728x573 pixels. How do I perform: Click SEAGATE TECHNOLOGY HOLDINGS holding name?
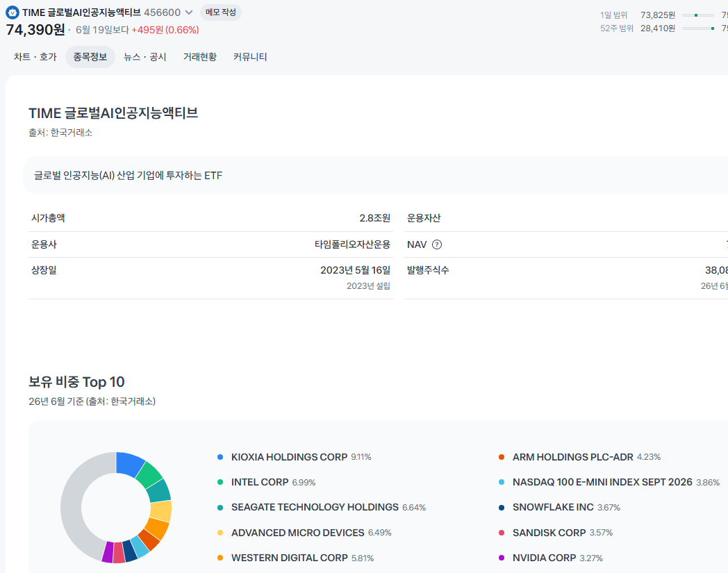click(x=315, y=508)
